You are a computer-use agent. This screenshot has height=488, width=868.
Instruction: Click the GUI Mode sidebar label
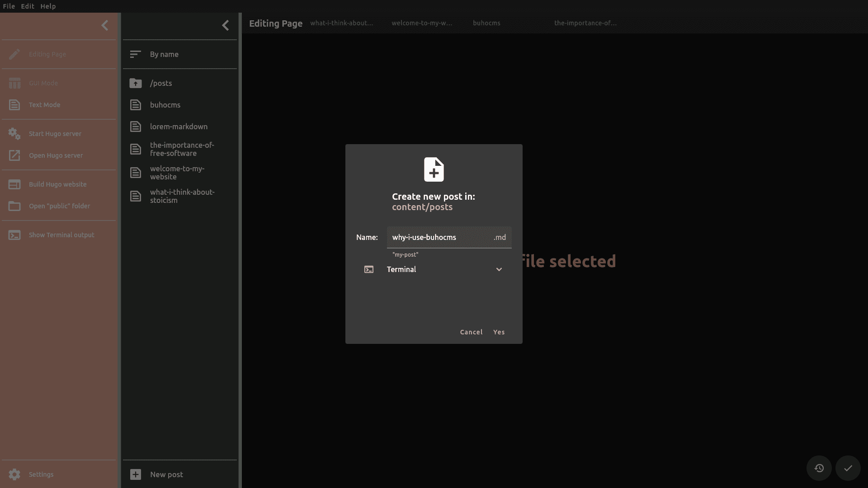[43, 83]
